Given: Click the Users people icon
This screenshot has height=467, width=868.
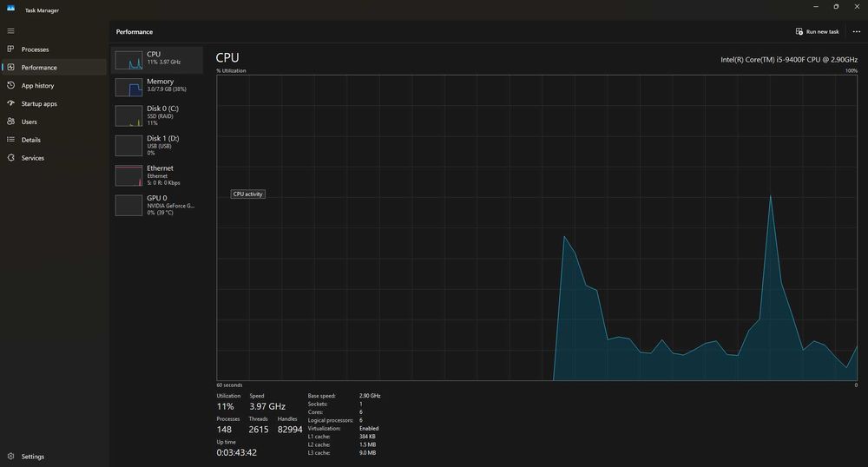Looking at the screenshot, I should [10, 122].
